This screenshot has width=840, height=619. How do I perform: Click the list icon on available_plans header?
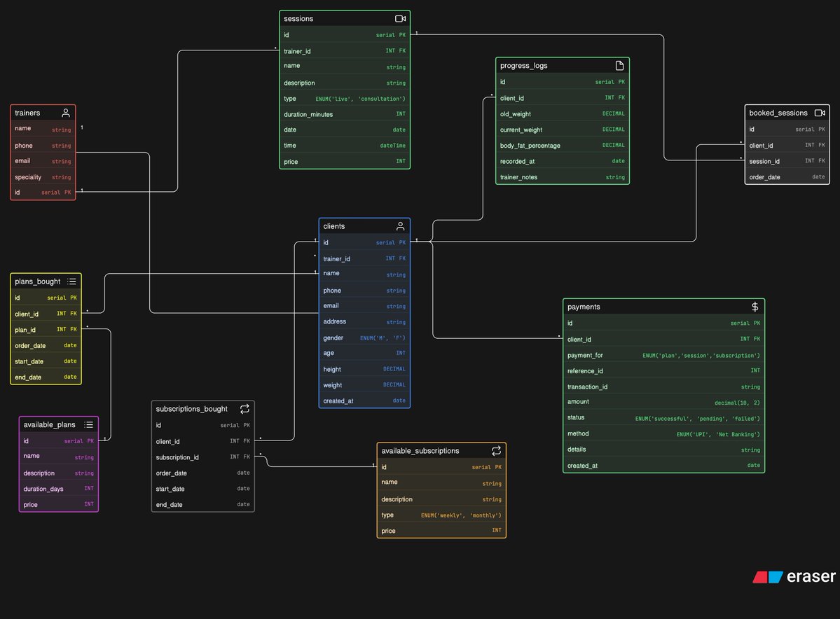89,424
